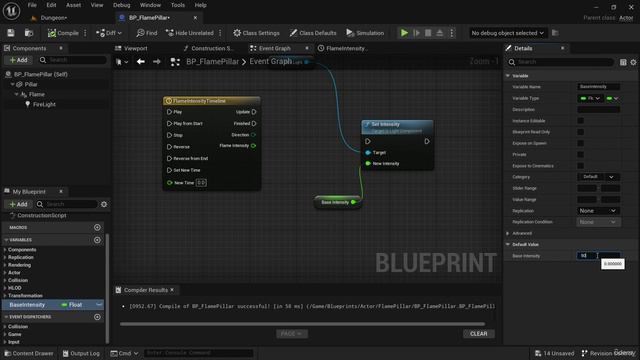Open the Debug menu
This screenshot has width=640, height=360.
[122, 5]
